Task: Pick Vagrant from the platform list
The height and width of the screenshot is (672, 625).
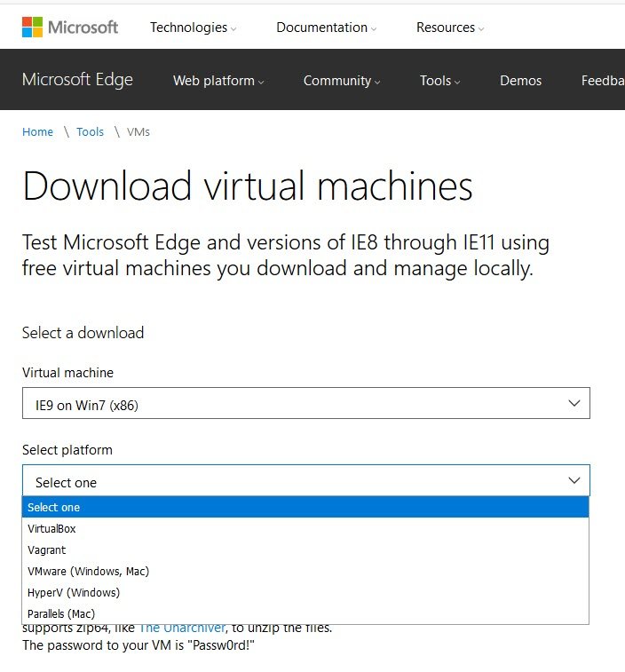Action: click(47, 550)
